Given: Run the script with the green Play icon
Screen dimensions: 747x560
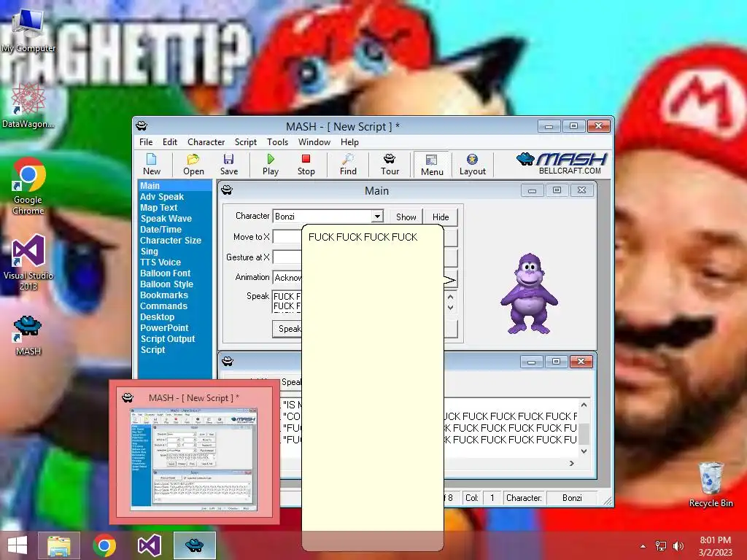Looking at the screenshot, I should tap(271, 164).
